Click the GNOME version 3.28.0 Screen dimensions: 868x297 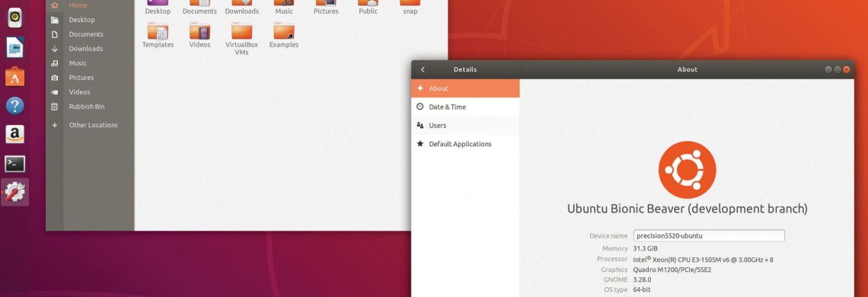pos(642,279)
